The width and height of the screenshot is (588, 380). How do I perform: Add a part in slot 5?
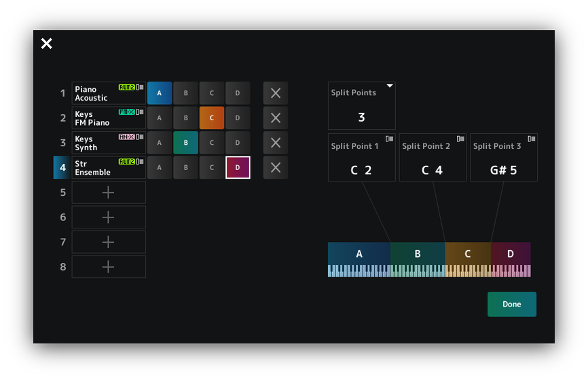pos(109,192)
